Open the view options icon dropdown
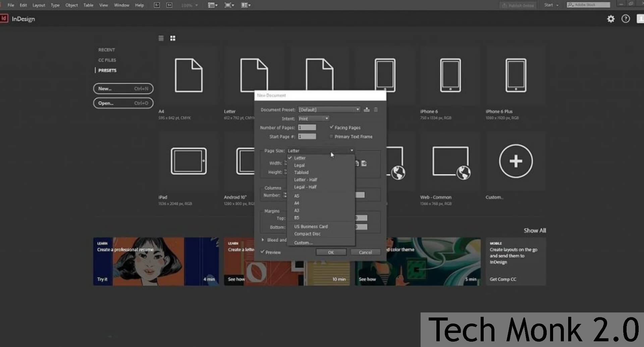 click(213, 5)
